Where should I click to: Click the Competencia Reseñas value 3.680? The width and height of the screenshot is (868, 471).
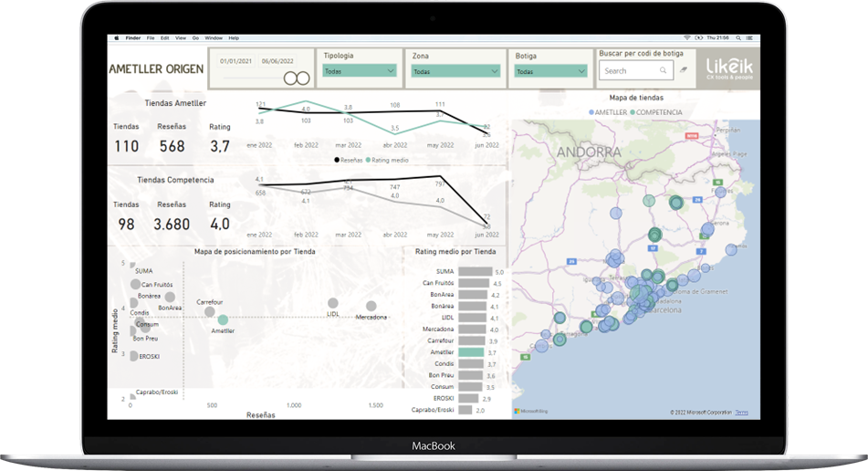point(172,225)
